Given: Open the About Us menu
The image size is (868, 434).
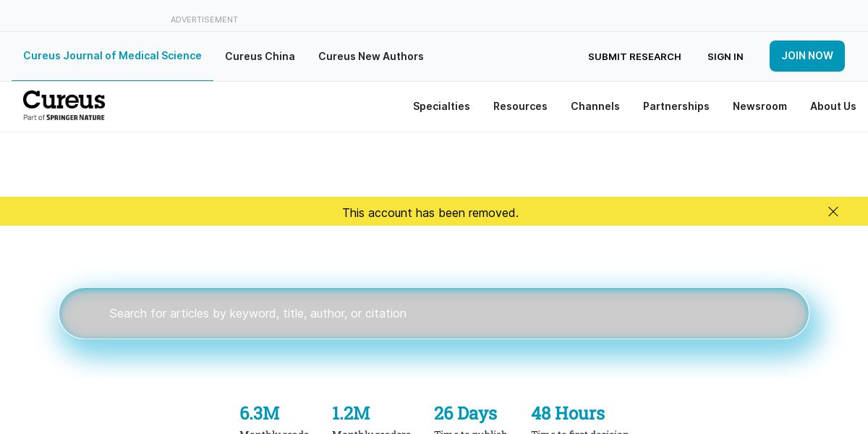Looking at the screenshot, I should coord(833,106).
